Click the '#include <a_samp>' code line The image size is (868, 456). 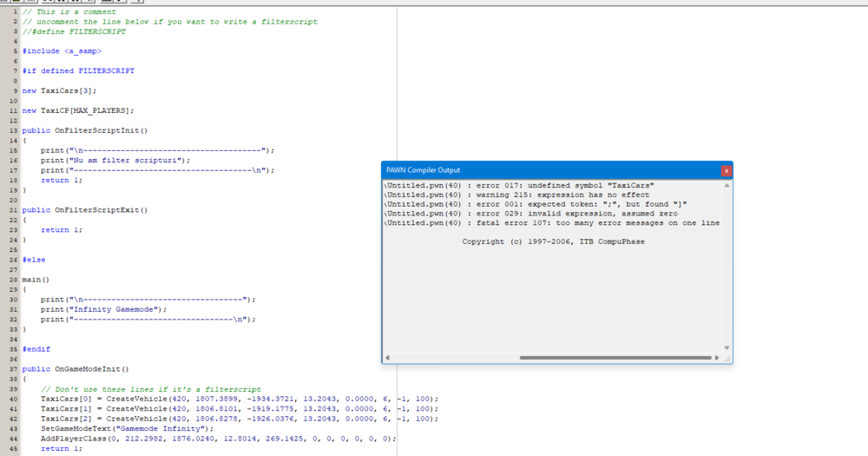pos(62,51)
